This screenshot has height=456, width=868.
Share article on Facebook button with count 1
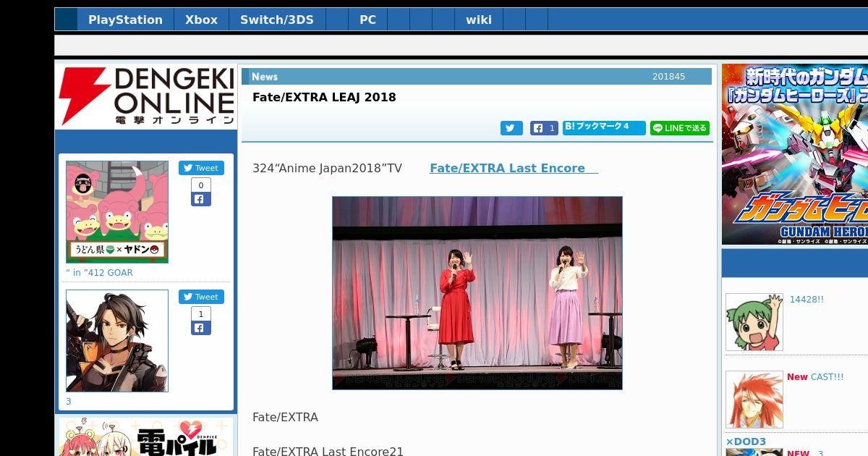point(544,128)
